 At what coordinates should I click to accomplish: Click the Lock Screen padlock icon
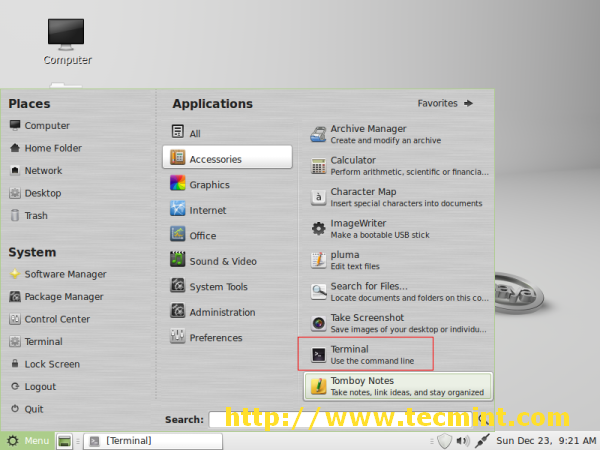pyautogui.click(x=15, y=364)
